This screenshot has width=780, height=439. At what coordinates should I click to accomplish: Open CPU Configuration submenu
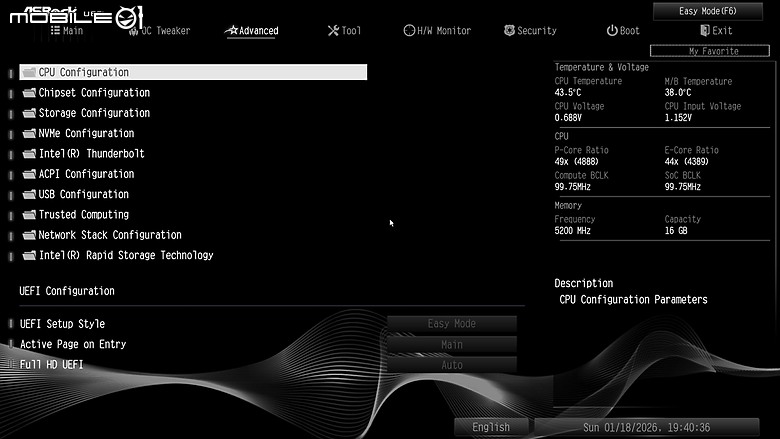(193, 72)
